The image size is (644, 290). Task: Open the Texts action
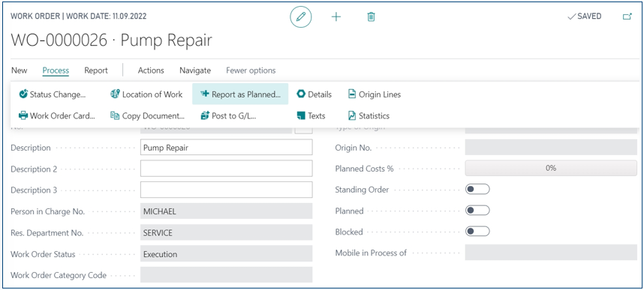(311, 115)
